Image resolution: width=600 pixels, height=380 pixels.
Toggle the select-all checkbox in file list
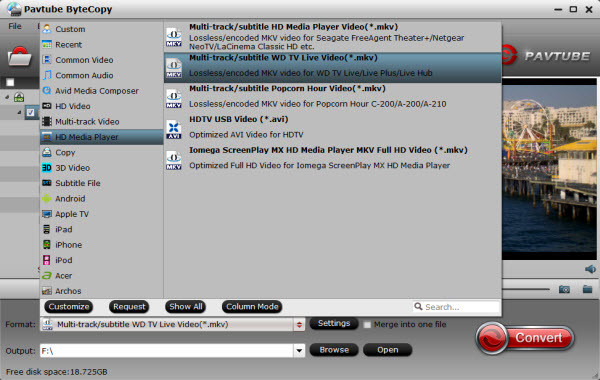(10, 82)
